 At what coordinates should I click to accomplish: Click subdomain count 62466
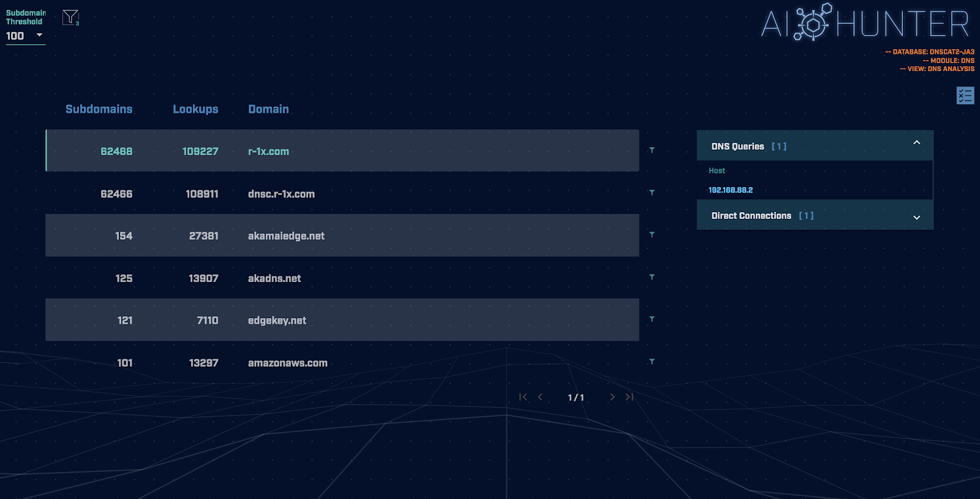coord(116,194)
